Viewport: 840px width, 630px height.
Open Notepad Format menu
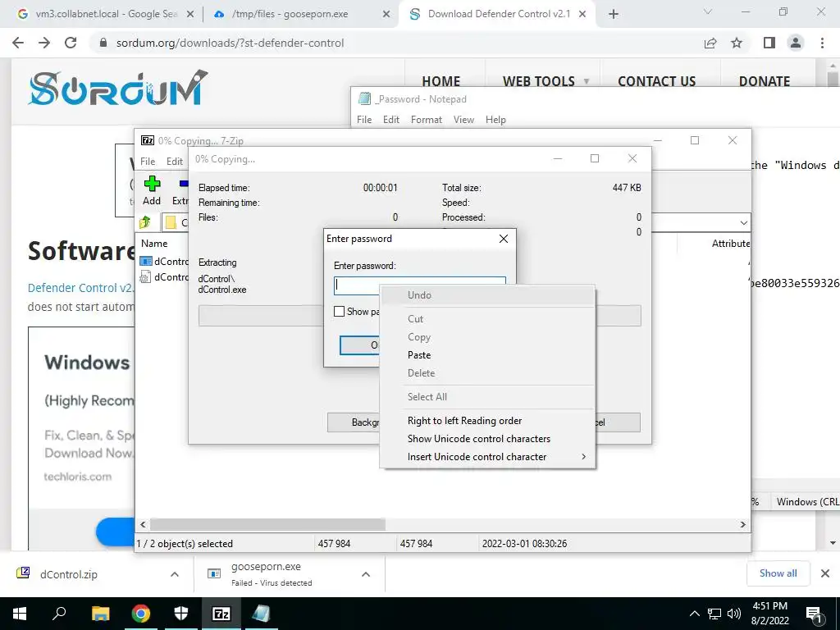[x=427, y=120]
